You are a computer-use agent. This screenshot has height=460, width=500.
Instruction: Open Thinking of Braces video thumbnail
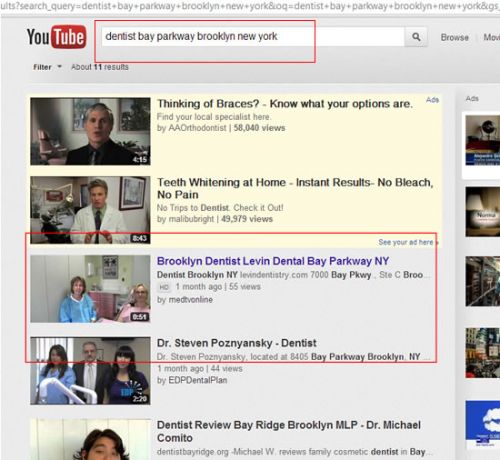(x=90, y=131)
